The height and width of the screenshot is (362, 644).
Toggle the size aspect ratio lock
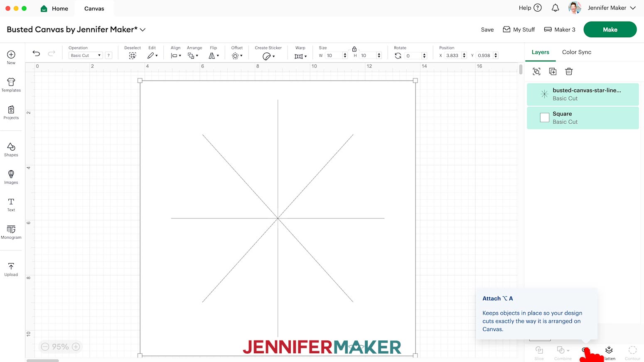[x=354, y=49]
